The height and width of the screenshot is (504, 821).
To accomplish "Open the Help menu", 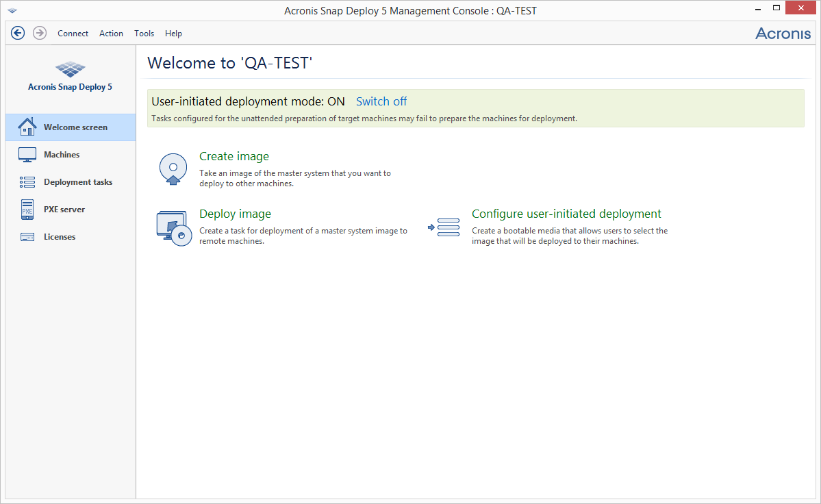I will (173, 33).
